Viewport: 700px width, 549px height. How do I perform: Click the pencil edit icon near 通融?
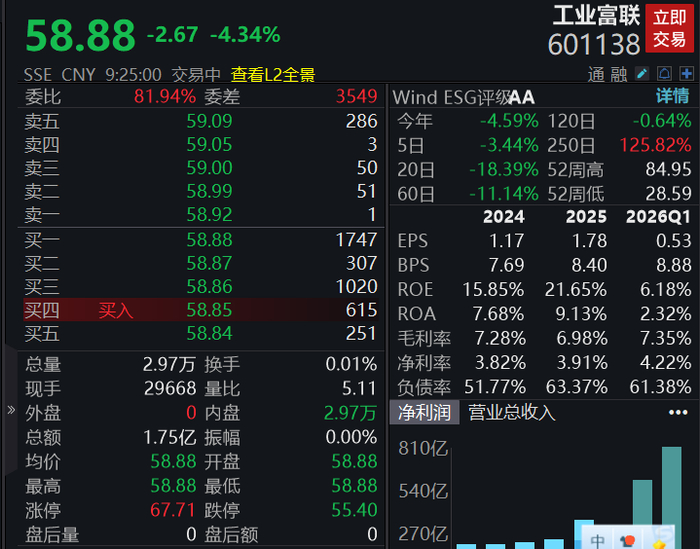click(x=642, y=74)
